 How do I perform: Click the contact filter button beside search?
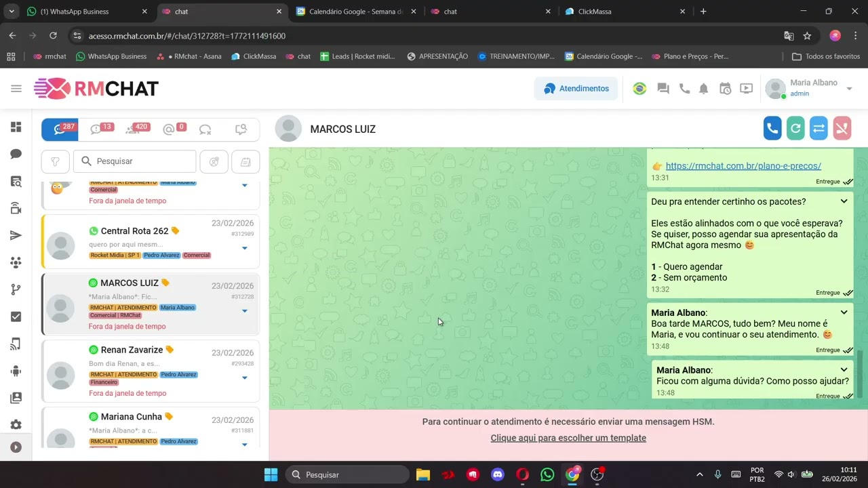tap(214, 161)
